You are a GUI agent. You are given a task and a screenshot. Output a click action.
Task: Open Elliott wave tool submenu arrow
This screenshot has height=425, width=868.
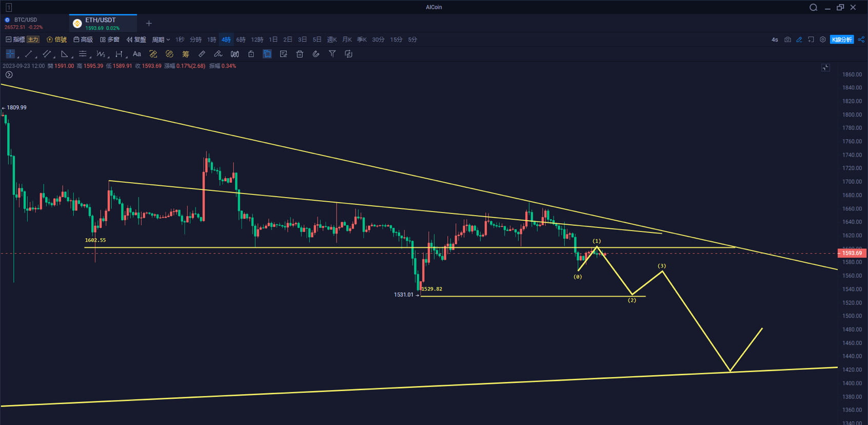pyautogui.click(x=108, y=56)
